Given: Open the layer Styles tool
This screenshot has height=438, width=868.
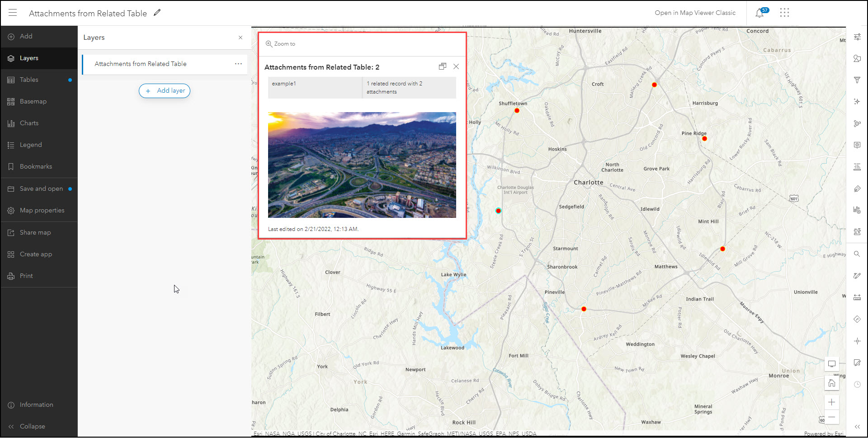Looking at the screenshot, I should [857, 58].
